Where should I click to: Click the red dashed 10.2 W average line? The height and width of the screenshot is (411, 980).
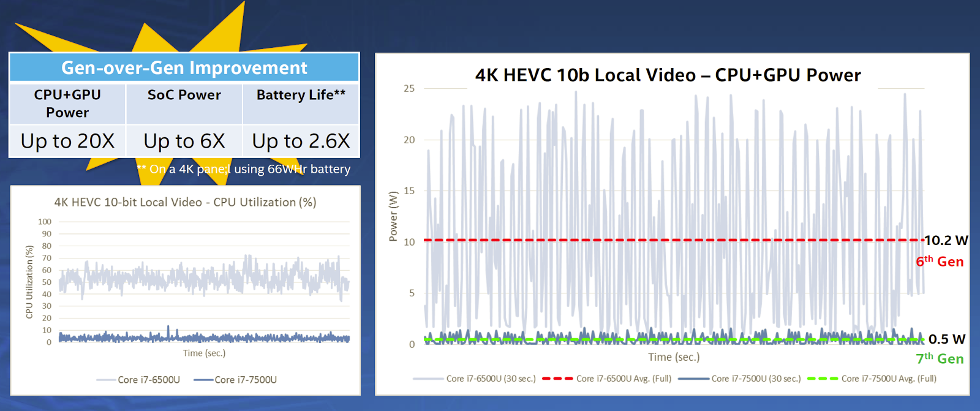pyautogui.click(x=674, y=240)
